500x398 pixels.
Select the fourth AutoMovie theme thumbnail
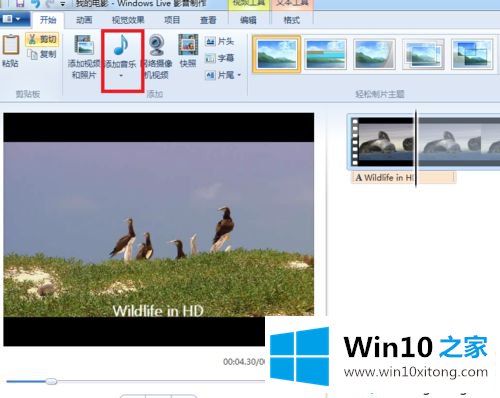click(x=423, y=54)
